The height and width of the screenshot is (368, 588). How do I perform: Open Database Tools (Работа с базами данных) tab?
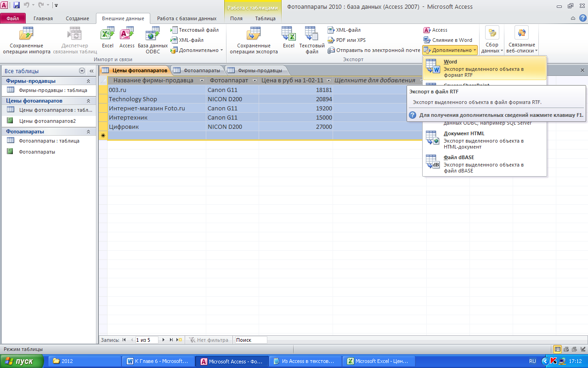point(187,18)
